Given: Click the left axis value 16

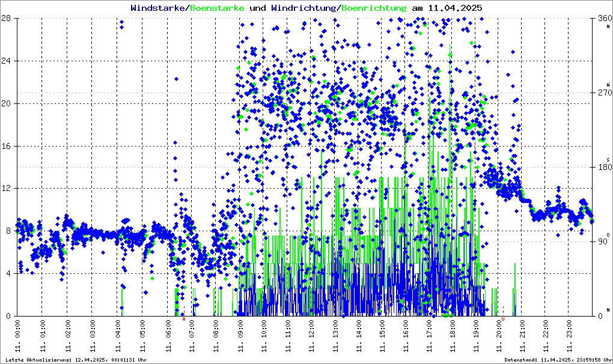Looking at the screenshot, I should pos(6,146).
